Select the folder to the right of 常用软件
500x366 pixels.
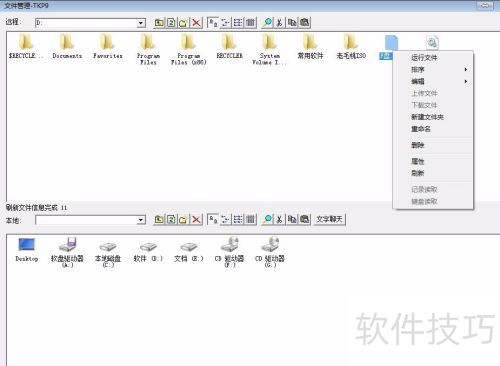point(351,46)
